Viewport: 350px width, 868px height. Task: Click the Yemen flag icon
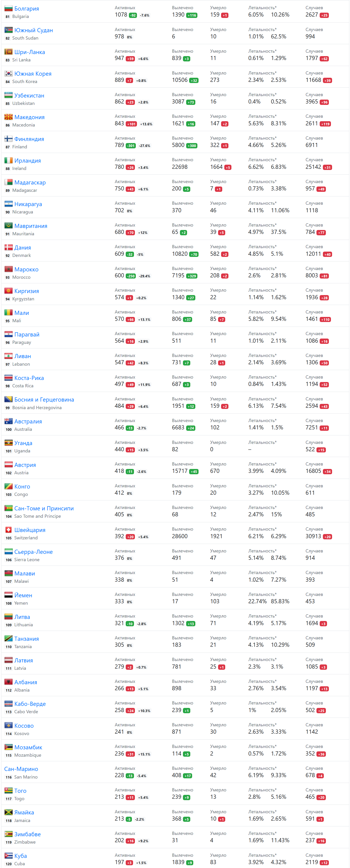pos(9,595)
